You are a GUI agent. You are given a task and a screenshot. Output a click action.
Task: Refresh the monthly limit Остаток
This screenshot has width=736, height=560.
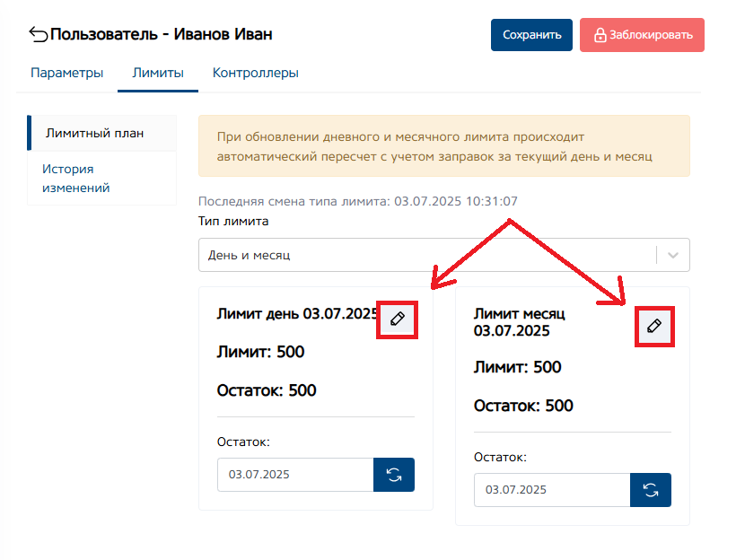pos(651,490)
